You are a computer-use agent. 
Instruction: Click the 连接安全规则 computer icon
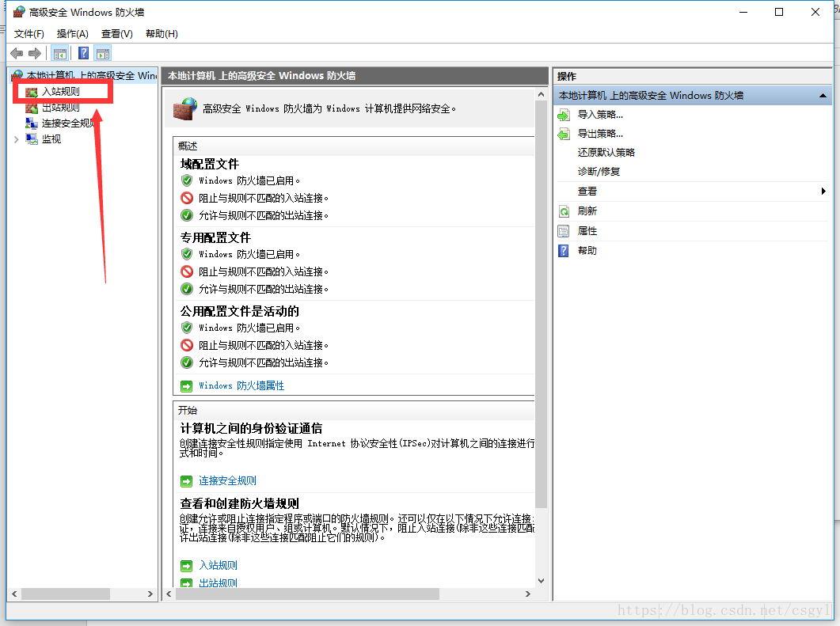coord(32,123)
